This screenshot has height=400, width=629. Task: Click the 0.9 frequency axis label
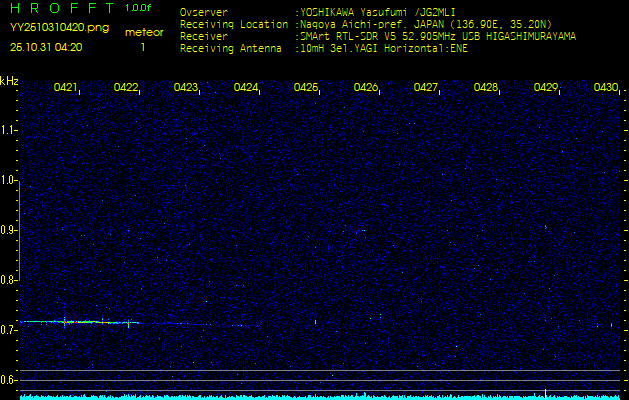[x=10, y=230]
